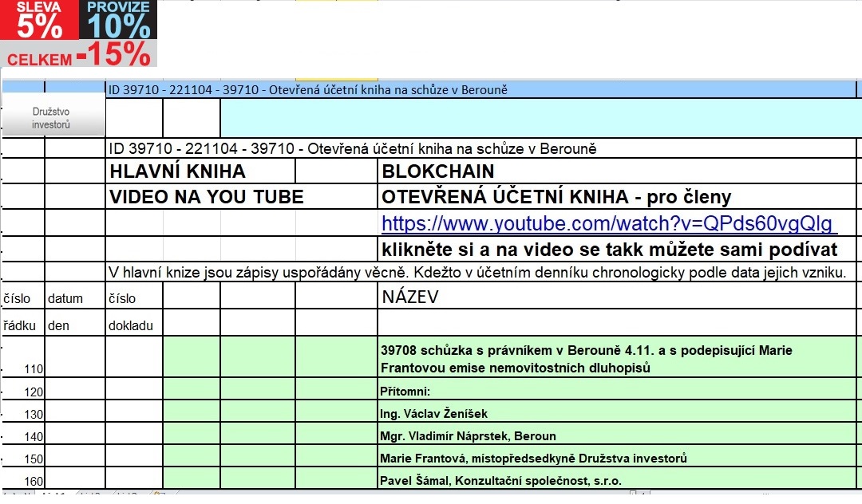Select the white-row ID 39710 title cell
Image resolution: width=862 pixels, height=504 pixels.
tap(481, 148)
